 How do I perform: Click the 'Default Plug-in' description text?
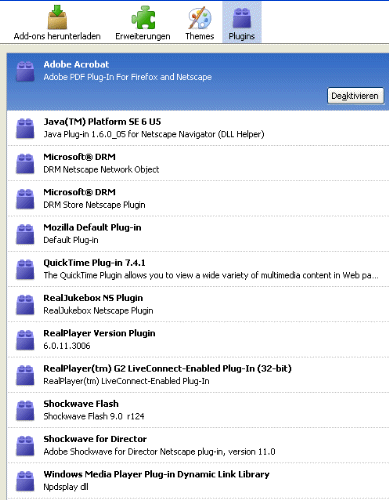click(x=71, y=240)
